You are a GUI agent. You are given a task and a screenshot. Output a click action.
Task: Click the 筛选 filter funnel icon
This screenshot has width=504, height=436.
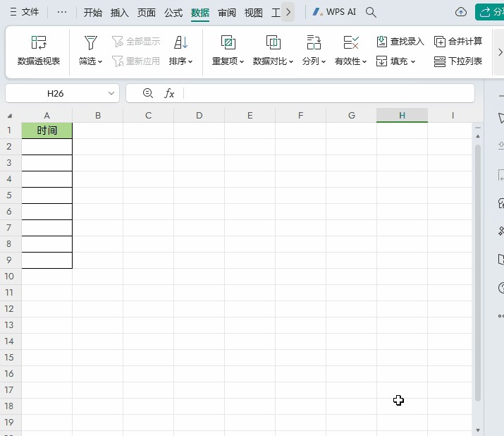point(90,43)
